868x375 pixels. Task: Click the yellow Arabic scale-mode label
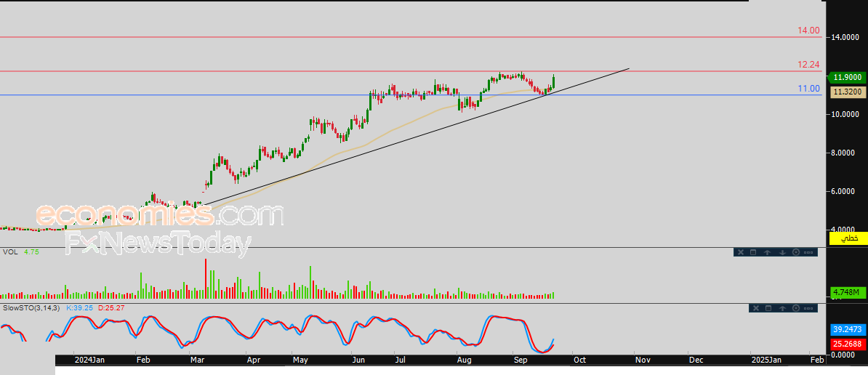click(848, 238)
